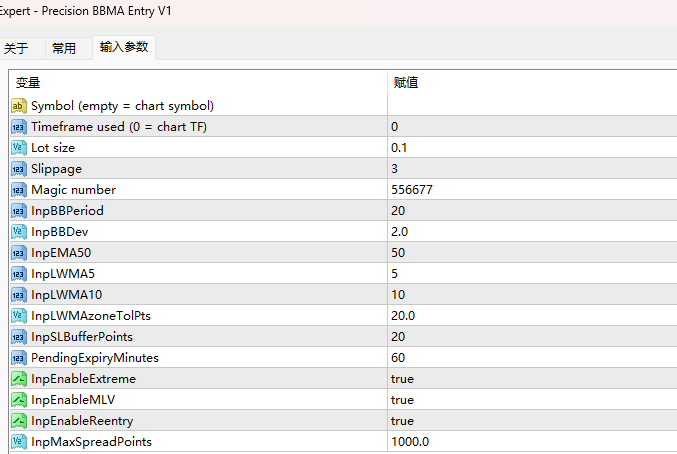
Task: Click the integer icon beside InpEMA50
Action: [x=19, y=253]
